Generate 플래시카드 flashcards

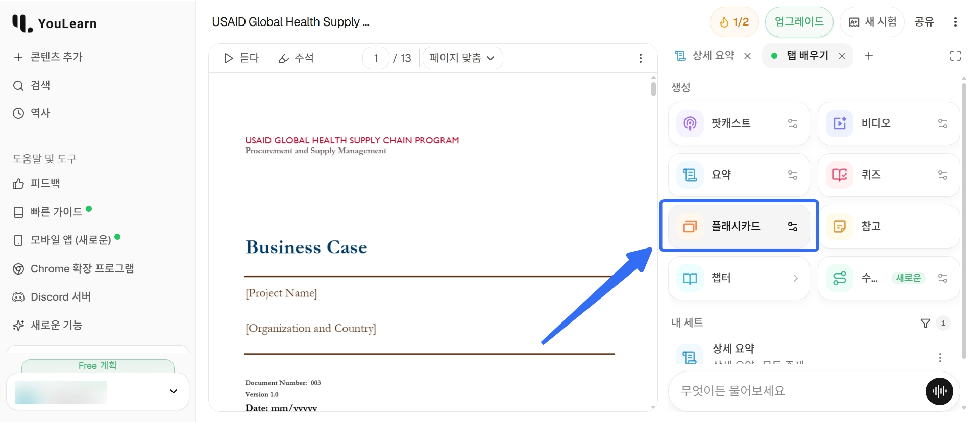pos(739,227)
